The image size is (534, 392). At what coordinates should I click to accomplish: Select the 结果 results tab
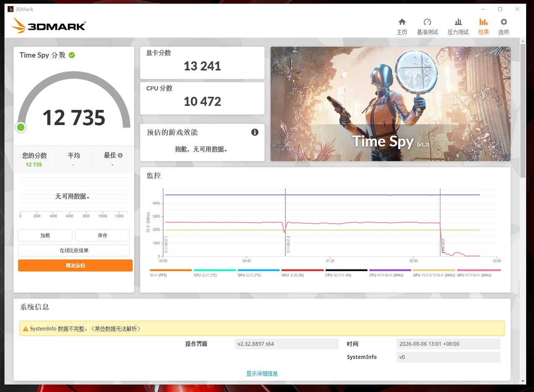(484, 27)
